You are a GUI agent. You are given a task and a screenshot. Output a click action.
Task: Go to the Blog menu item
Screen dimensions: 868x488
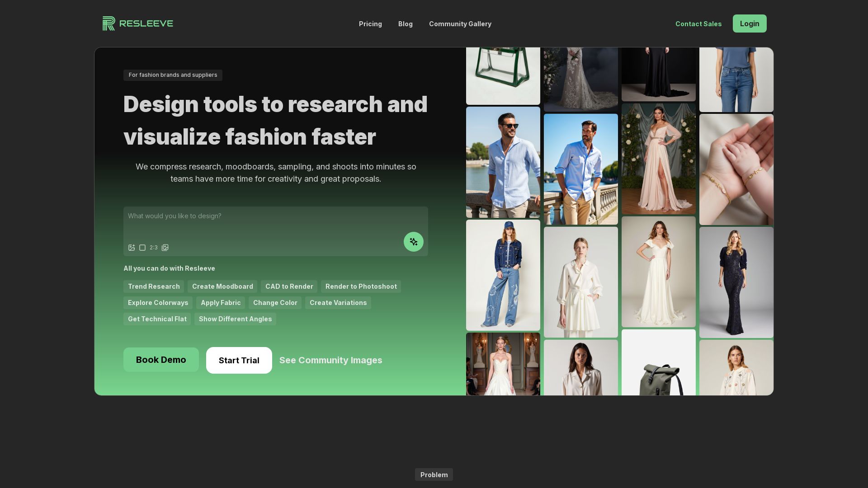coord(405,24)
